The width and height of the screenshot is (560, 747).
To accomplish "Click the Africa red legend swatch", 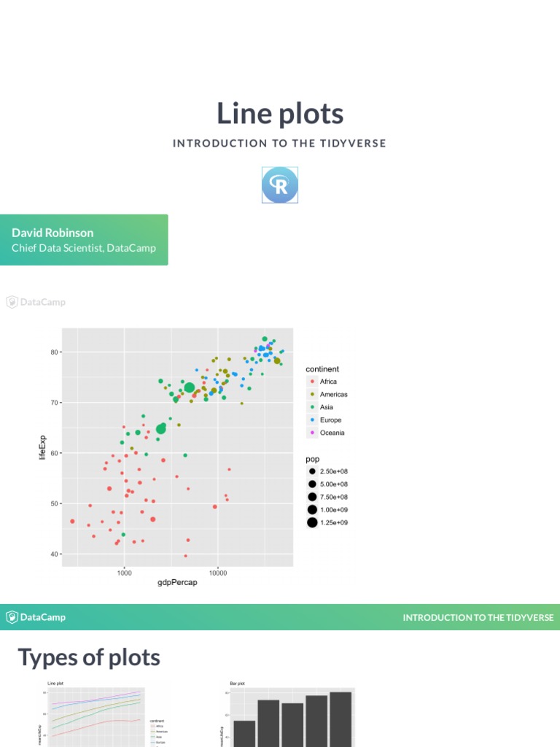I will 312,382.
